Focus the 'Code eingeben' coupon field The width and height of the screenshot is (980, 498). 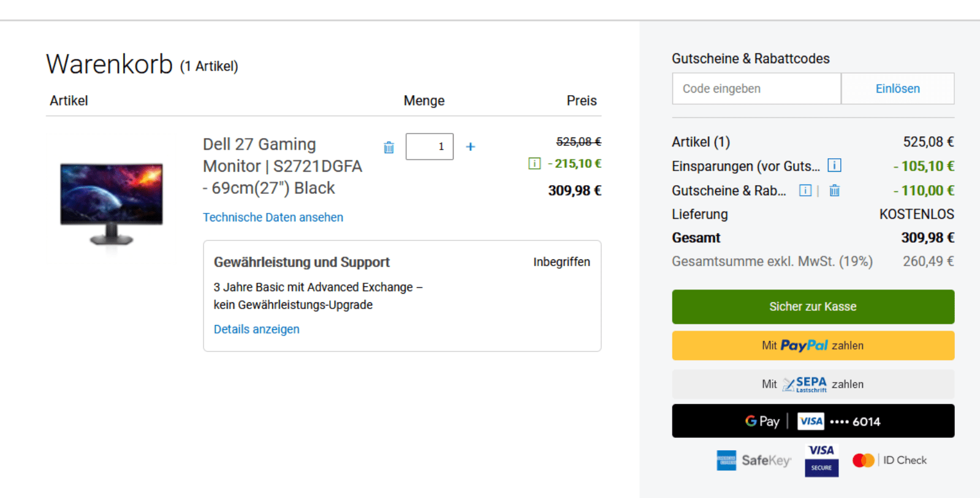pyautogui.click(x=756, y=88)
